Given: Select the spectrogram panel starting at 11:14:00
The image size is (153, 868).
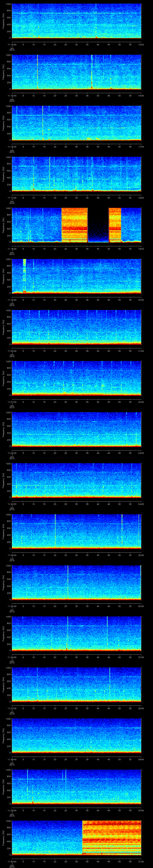Looking at the screenshot, I should tap(76, 21).
